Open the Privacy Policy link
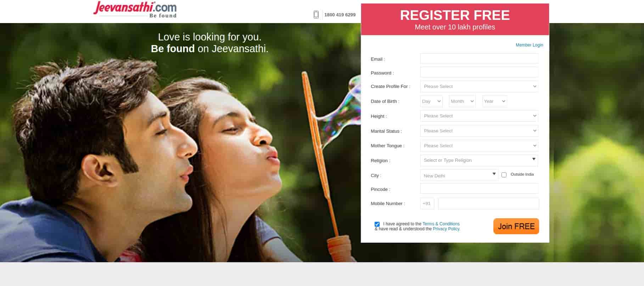The height and width of the screenshot is (286, 644). [446, 229]
